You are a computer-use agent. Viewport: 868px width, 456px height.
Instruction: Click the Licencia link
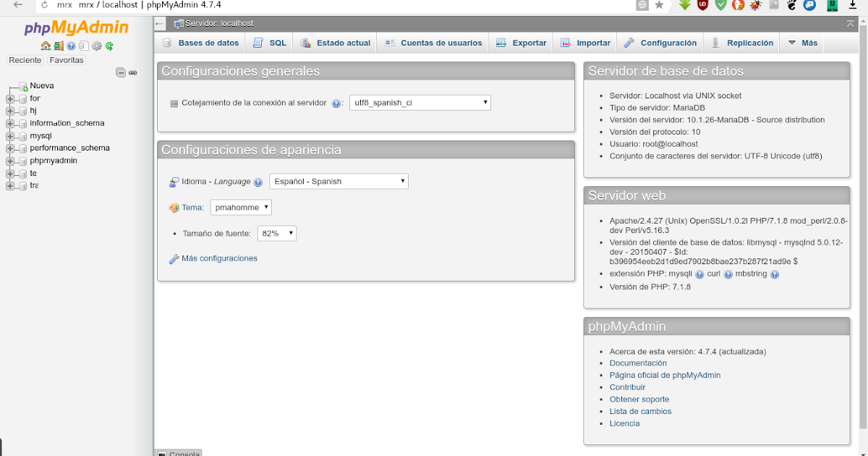coord(624,423)
